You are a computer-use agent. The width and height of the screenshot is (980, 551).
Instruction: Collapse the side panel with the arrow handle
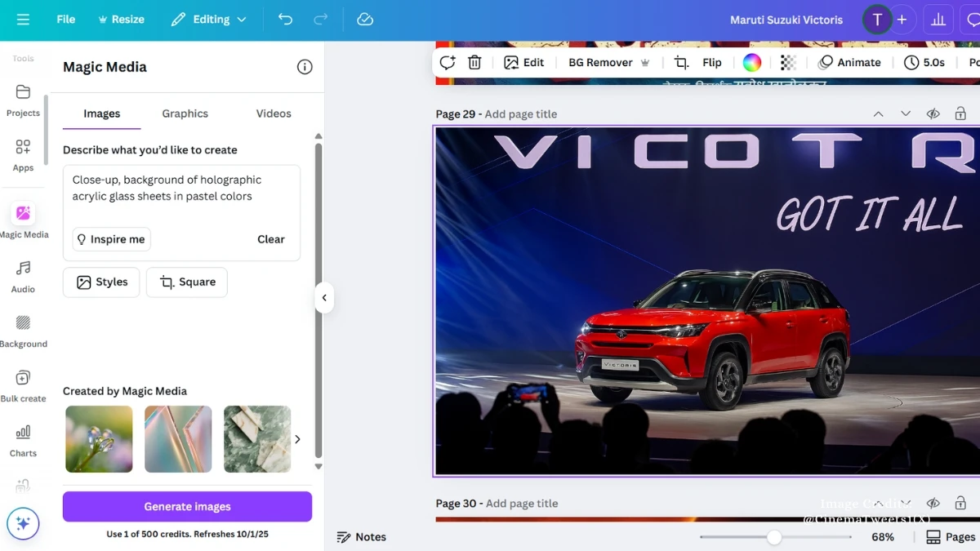(x=324, y=298)
